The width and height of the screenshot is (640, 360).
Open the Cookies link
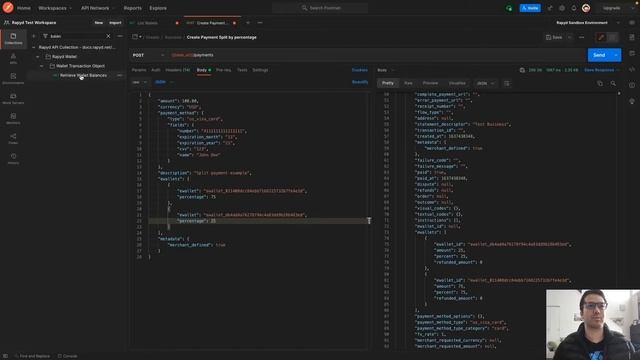coord(360,70)
